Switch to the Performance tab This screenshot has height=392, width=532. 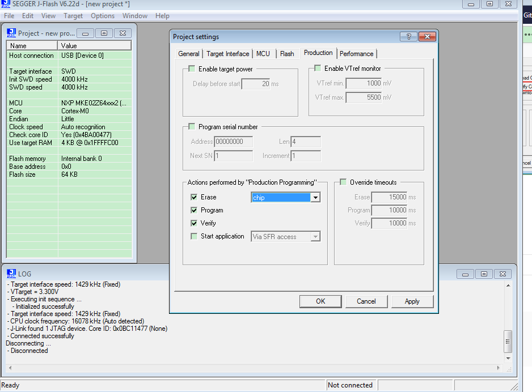[357, 54]
